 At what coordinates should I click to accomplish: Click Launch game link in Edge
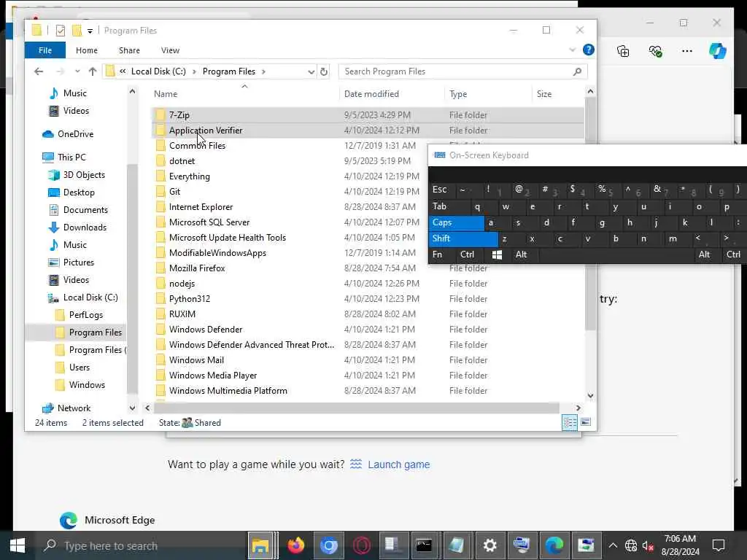398,464
